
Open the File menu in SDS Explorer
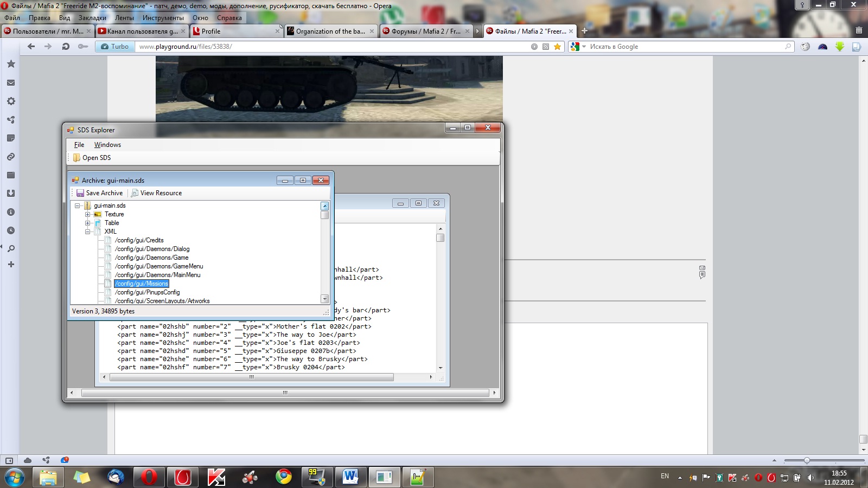(79, 145)
